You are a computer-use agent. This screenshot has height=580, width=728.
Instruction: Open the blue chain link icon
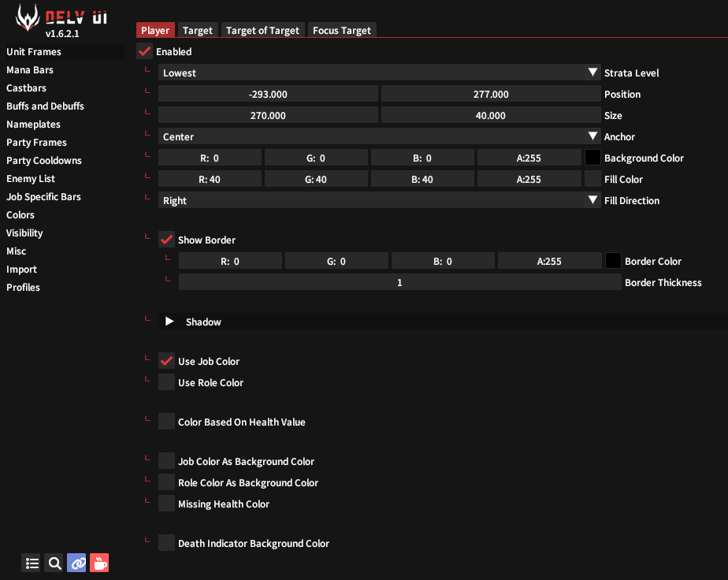pyautogui.click(x=76, y=563)
